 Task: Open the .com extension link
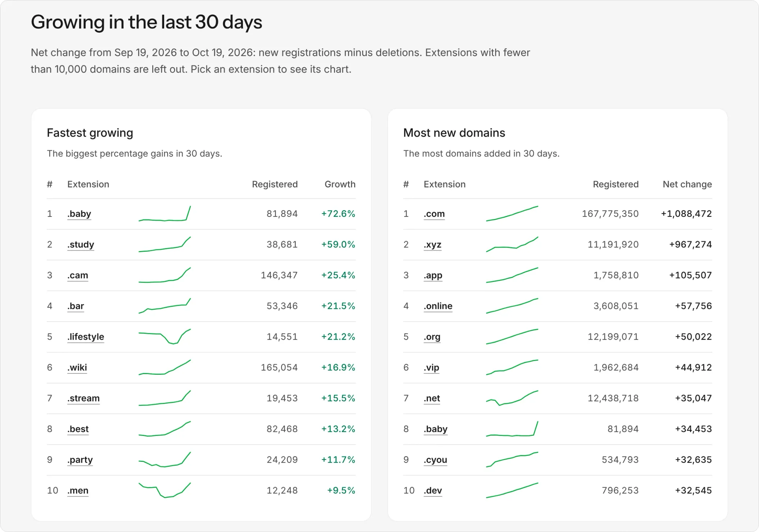pos(434,214)
